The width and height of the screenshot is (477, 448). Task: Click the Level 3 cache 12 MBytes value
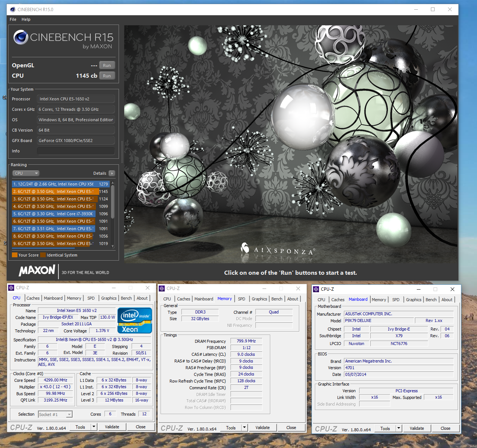[114, 400]
